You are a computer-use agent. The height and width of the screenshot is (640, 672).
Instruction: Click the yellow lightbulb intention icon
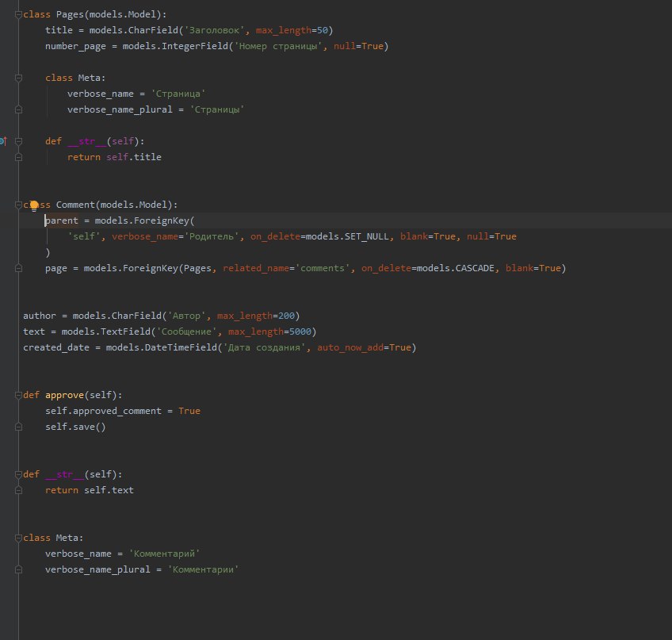(x=34, y=206)
